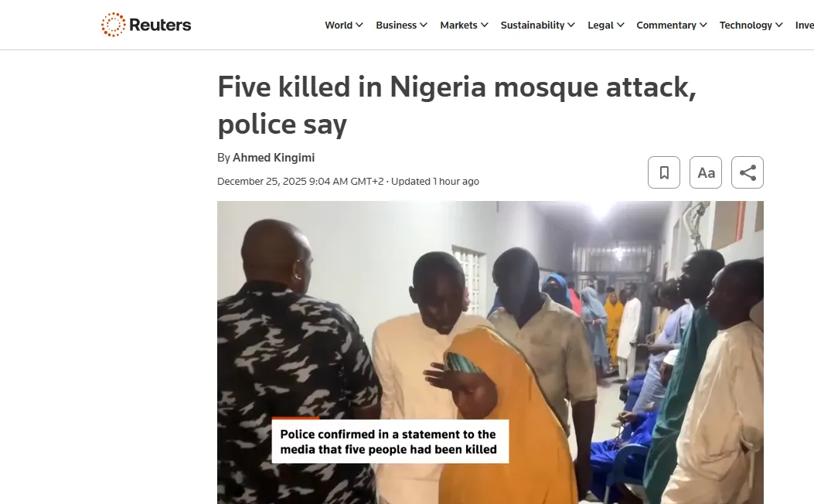Image resolution: width=814 pixels, height=504 pixels.
Task: Open the Aa text size options
Action: [x=706, y=172]
